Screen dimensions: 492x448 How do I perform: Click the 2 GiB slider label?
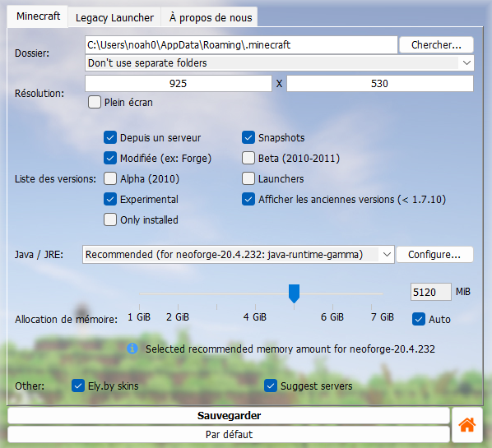[x=178, y=317]
